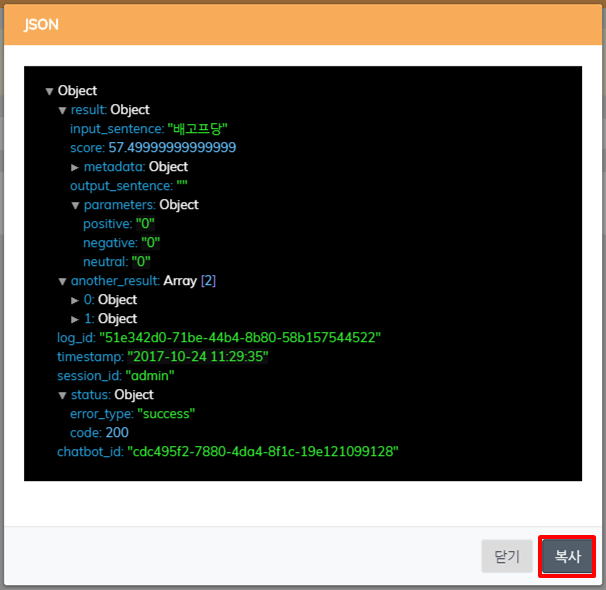This screenshot has width=606, height=590.
Task: Click the negative "0" value
Action: click(150, 243)
